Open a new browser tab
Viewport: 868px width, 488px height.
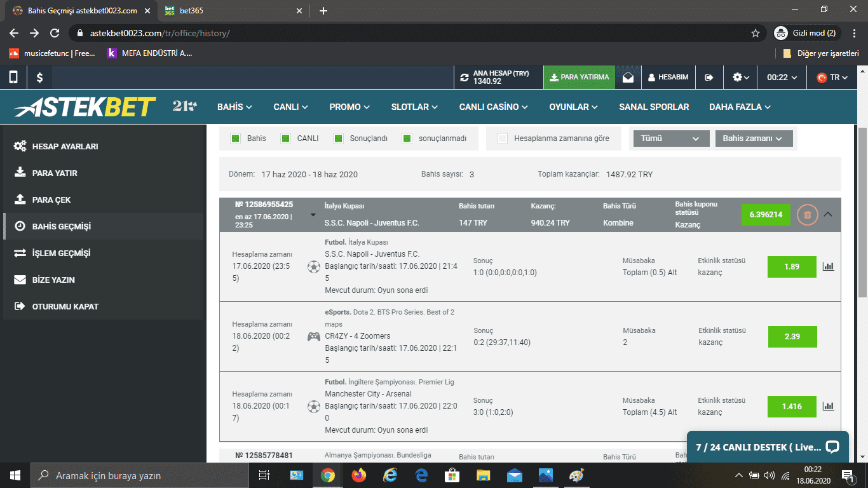(x=323, y=11)
